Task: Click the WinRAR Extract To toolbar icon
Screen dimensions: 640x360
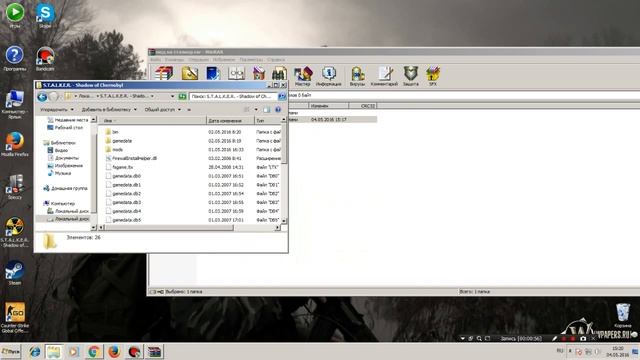Action: tap(189, 73)
